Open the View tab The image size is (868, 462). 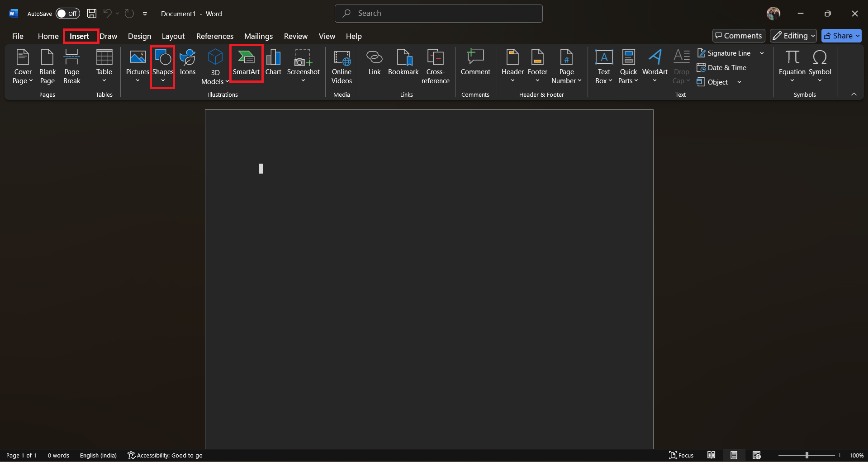coord(327,36)
